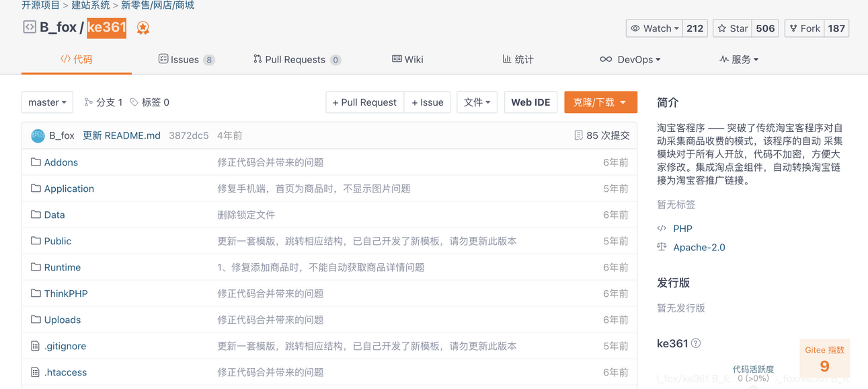This screenshot has width=868, height=389.
Task: Click the help icon next to ke361
Action: 696,343
